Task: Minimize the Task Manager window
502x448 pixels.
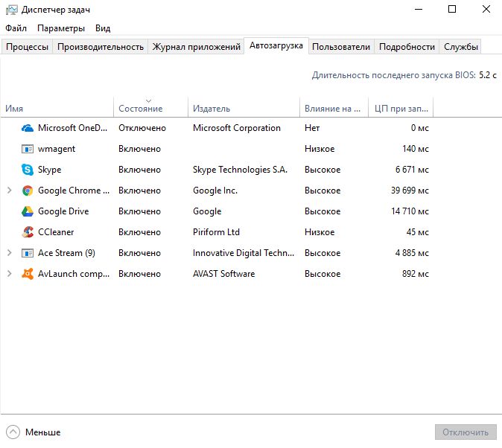Action: coord(419,9)
